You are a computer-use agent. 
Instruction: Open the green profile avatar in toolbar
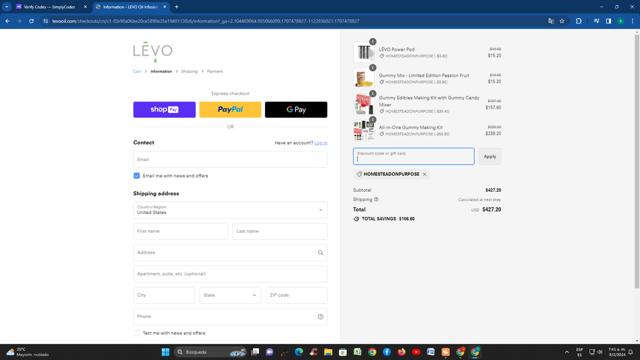[620, 21]
